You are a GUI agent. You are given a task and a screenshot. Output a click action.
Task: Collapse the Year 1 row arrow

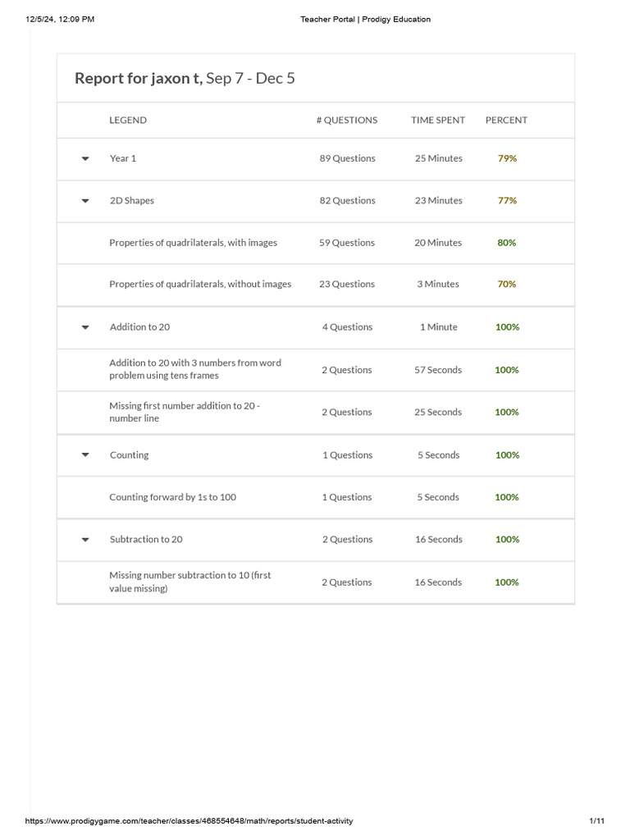coord(85,159)
